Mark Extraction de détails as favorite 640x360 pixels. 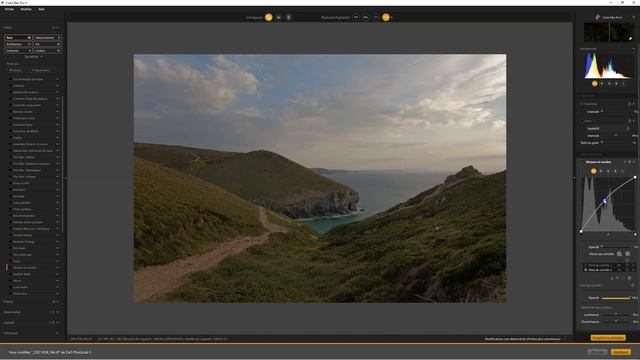[x=10, y=131]
